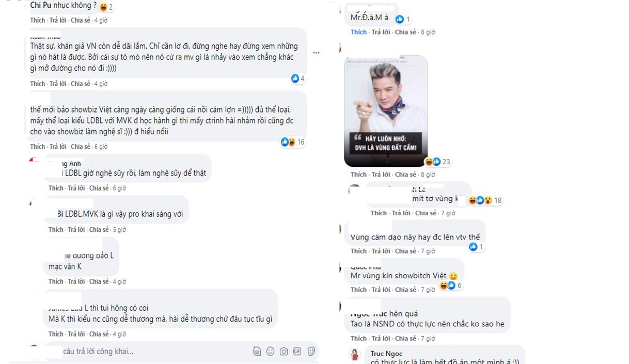Open the sticker picker in the reply box

pos(311,352)
